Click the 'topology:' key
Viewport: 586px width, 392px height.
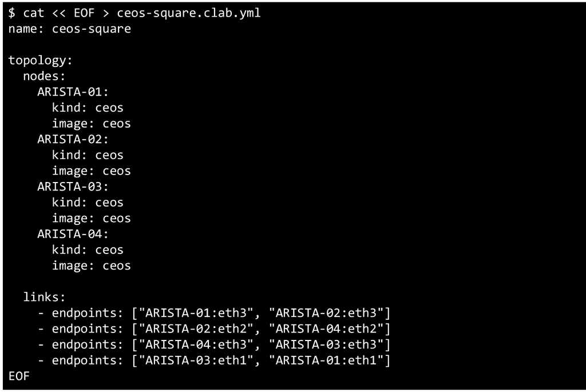click(x=41, y=60)
